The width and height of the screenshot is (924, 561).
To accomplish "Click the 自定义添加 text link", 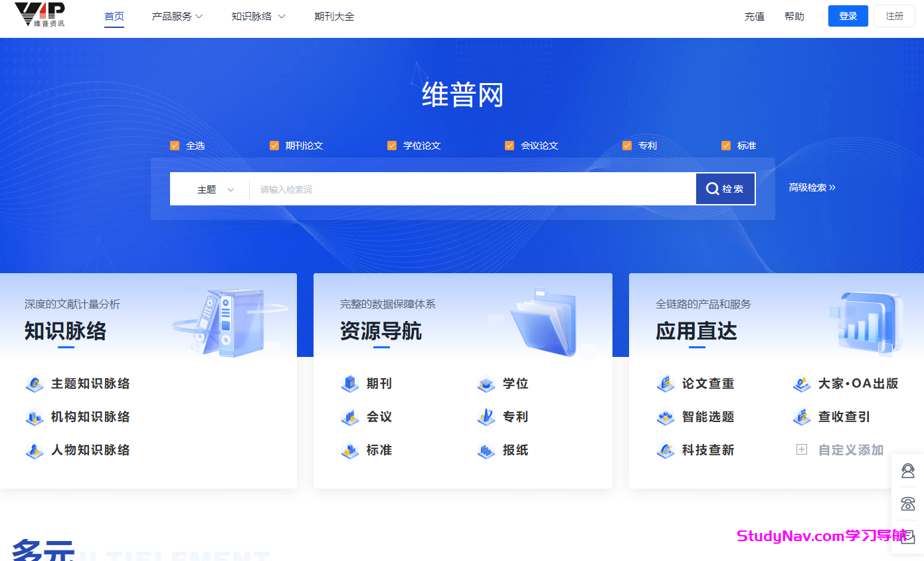I will point(851,450).
